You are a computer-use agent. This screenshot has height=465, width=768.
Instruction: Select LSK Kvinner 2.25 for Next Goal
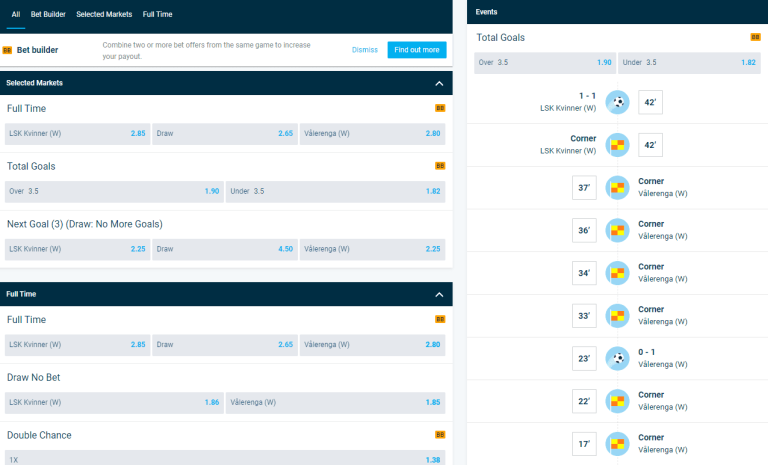pyautogui.click(x=77, y=249)
